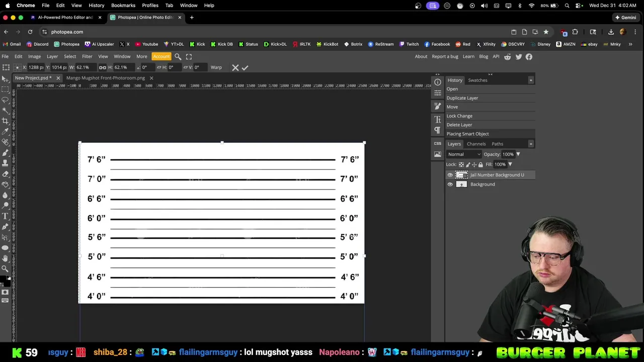Viewport: 644px width, 362px height.
Task: Open the Brush settings panel icon
Action: 438,106
